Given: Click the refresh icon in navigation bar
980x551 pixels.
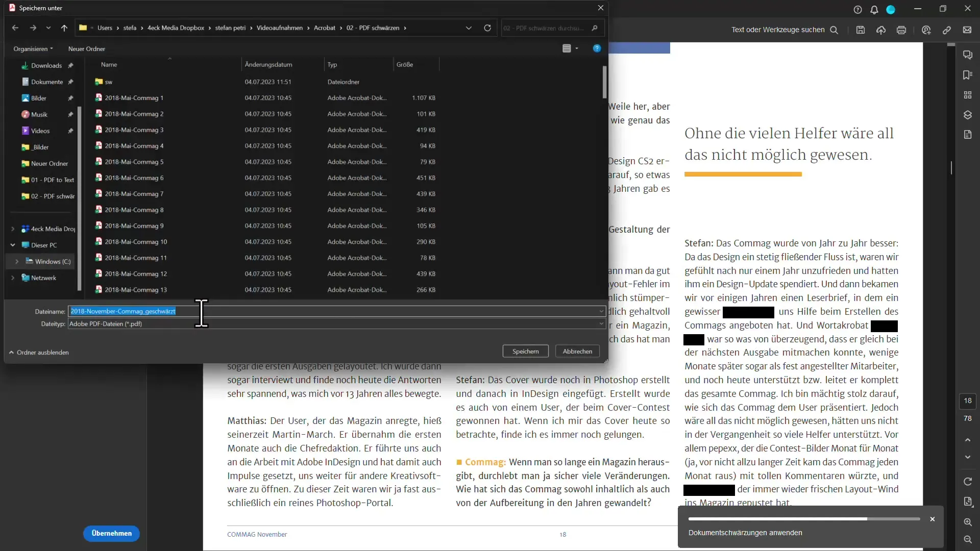Looking at the screenshot, I should tap(487, 28).
